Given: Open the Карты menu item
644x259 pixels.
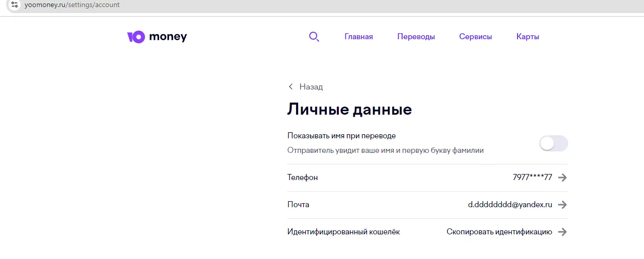Looking at the screenshot, I should (528, 37).
